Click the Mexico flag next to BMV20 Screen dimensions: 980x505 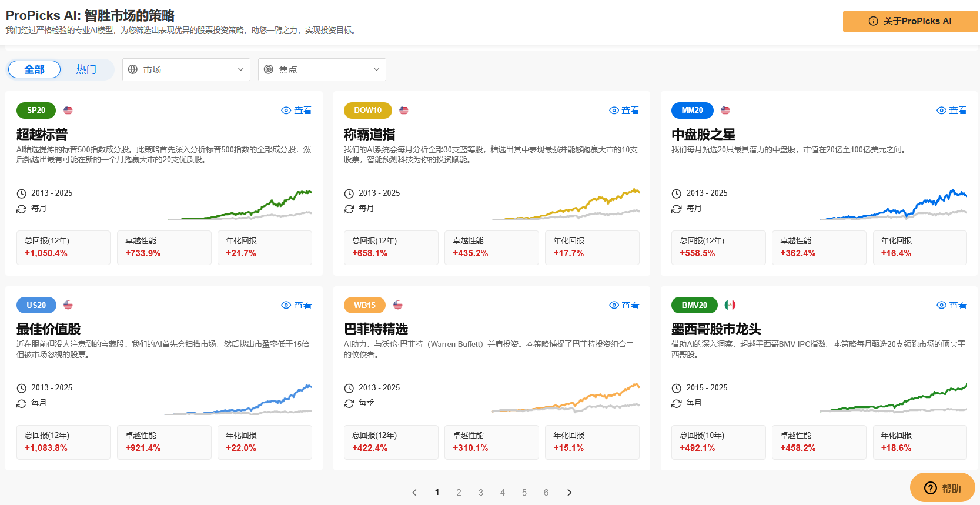click(730, 305)
